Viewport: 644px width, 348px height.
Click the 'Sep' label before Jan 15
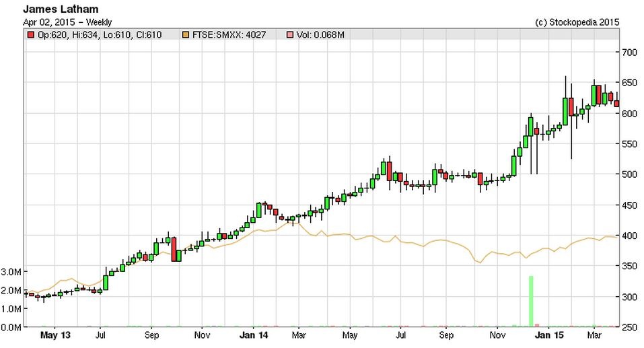tap(446, 336)
